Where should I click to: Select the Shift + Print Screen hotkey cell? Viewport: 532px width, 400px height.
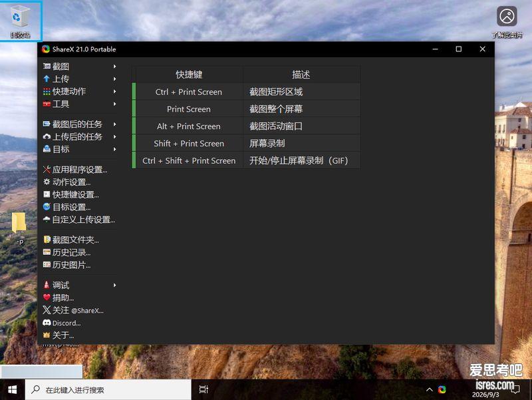pyautogui.click(x=189, y=143)
